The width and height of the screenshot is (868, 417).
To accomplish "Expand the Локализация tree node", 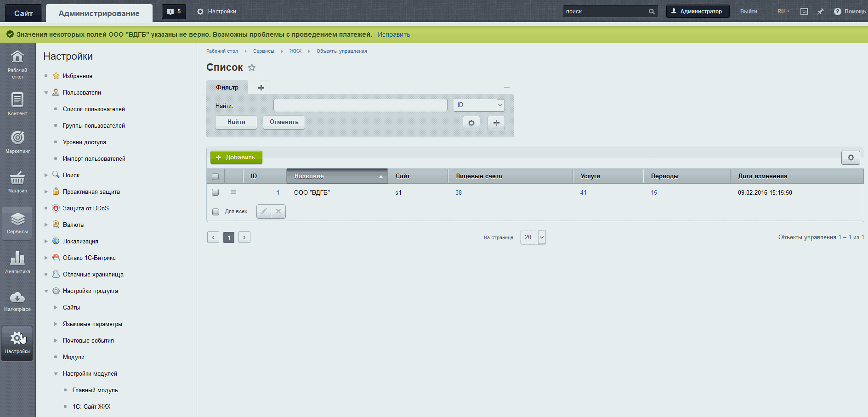I will 46,242.
